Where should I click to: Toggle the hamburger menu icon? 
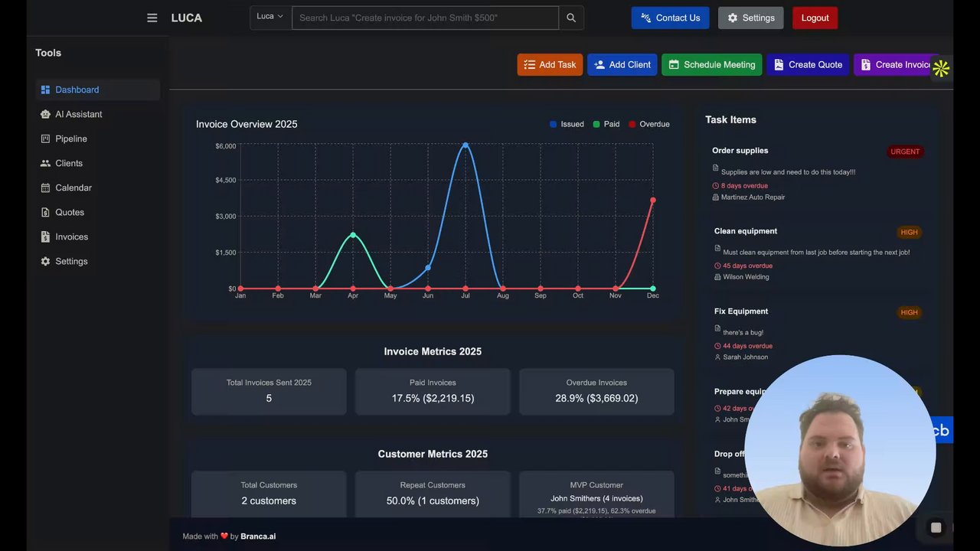[152, 18]
